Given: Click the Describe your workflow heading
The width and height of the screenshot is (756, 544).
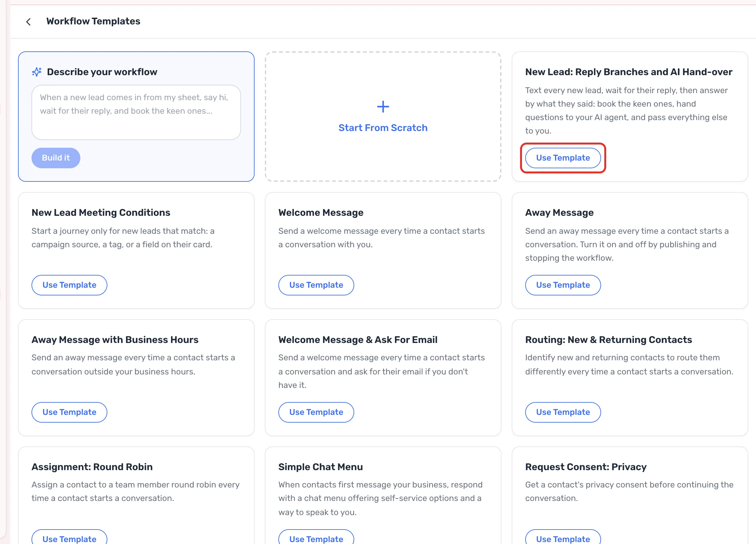Looking at the screenshot, I should (x=102, y=72).
